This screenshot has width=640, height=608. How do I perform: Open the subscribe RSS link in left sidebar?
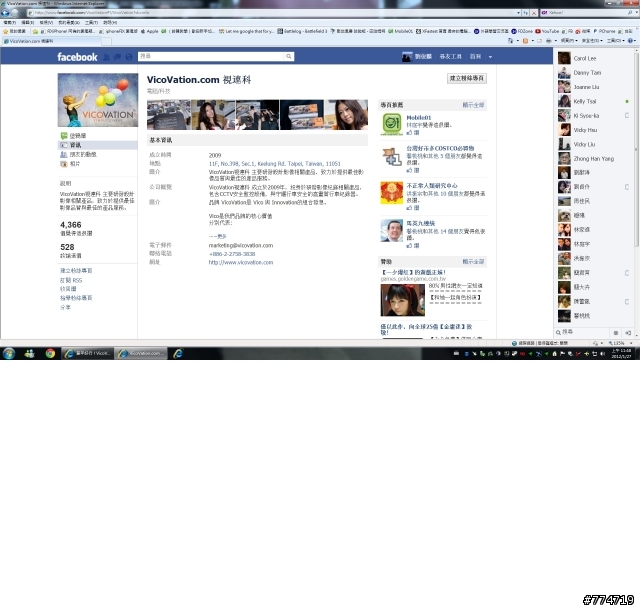(71, 280)
